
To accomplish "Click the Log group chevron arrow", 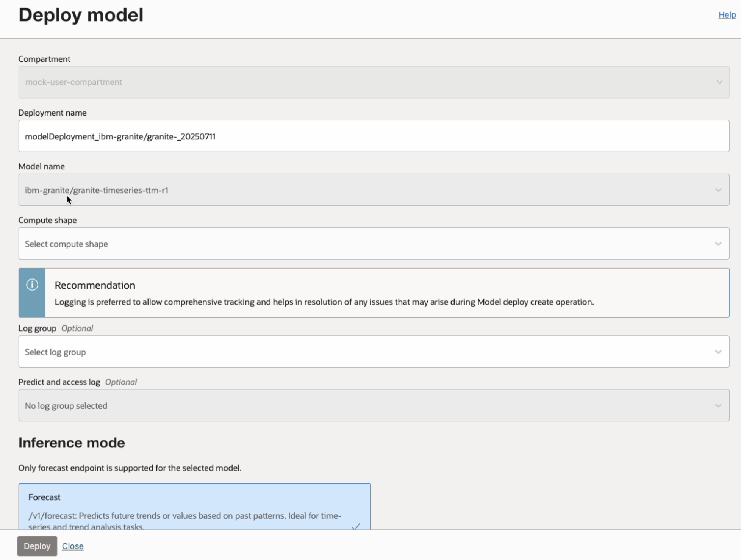I will click(x=718, y=352).
